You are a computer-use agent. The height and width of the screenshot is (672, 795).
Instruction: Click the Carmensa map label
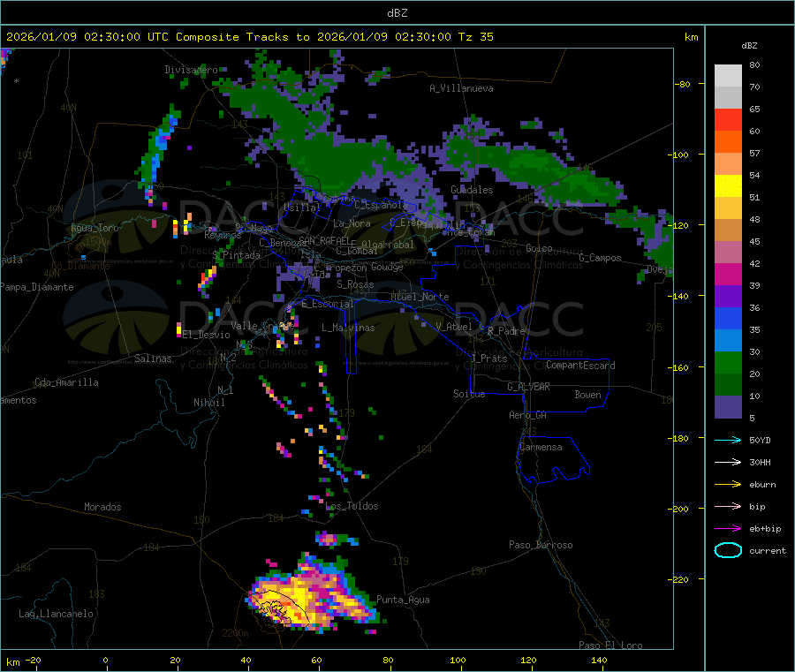[541, 447]
